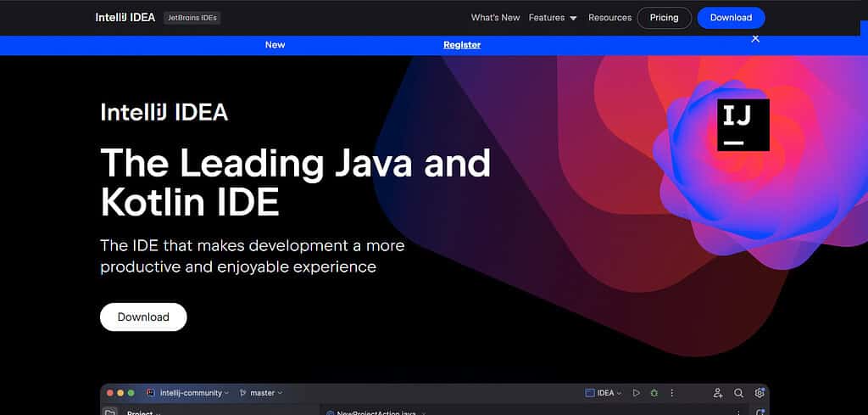The image size is (868, 415).
Task: Click the green Debug bug icon
Action: click(x=654, y=393)
